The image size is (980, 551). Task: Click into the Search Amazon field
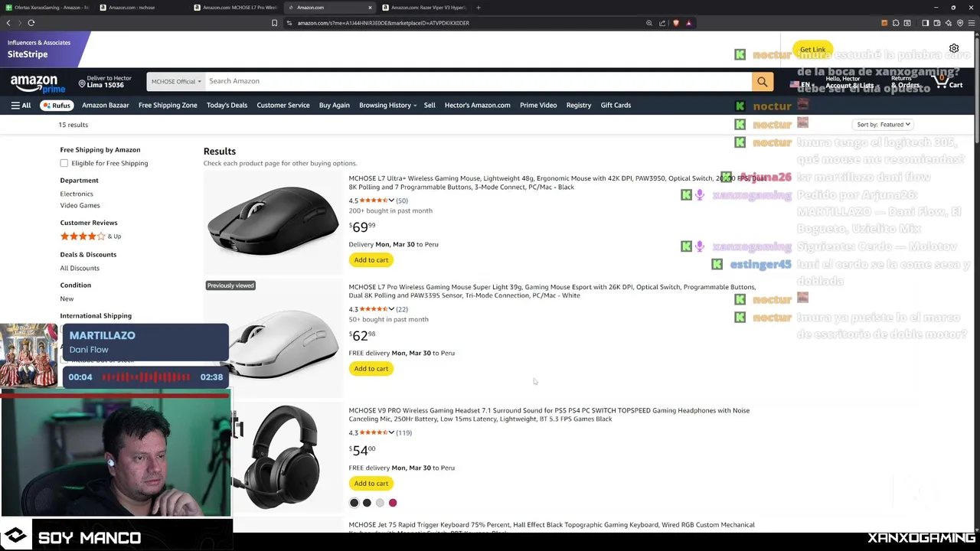click(x=479, y=81)
